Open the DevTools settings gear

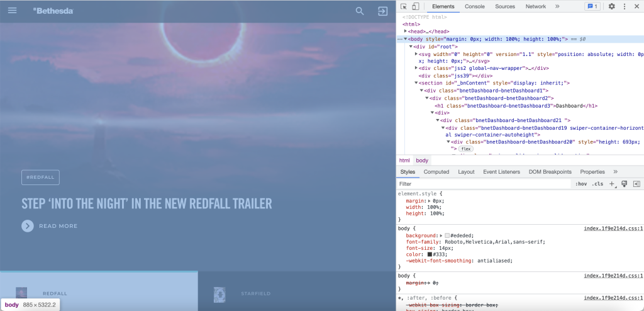[611, 6]
